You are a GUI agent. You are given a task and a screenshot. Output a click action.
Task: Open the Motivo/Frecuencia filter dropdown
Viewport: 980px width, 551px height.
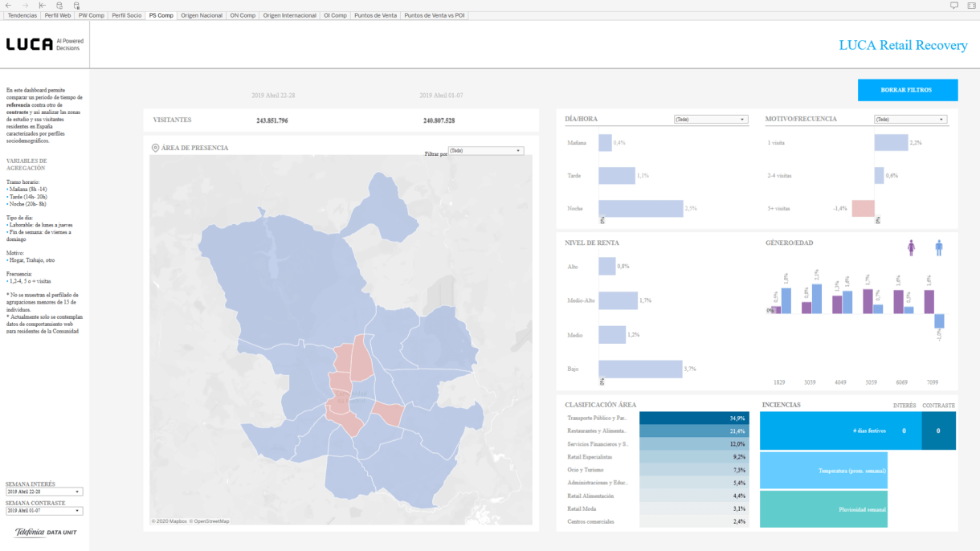tap(910, 120)
